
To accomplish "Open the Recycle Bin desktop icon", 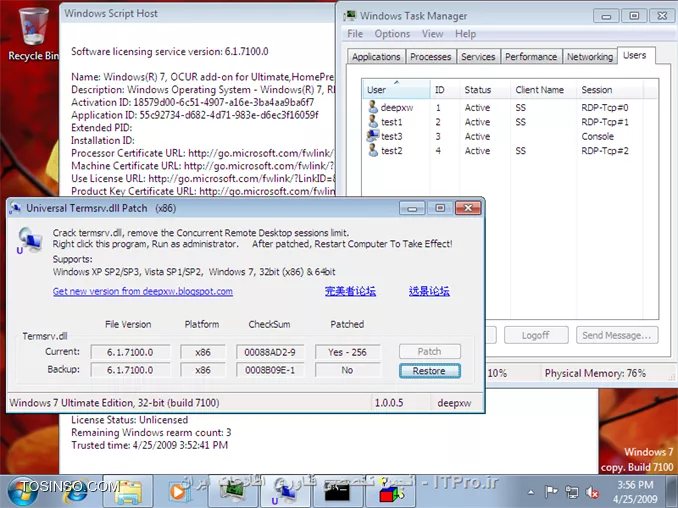I will tap(33, 34).
